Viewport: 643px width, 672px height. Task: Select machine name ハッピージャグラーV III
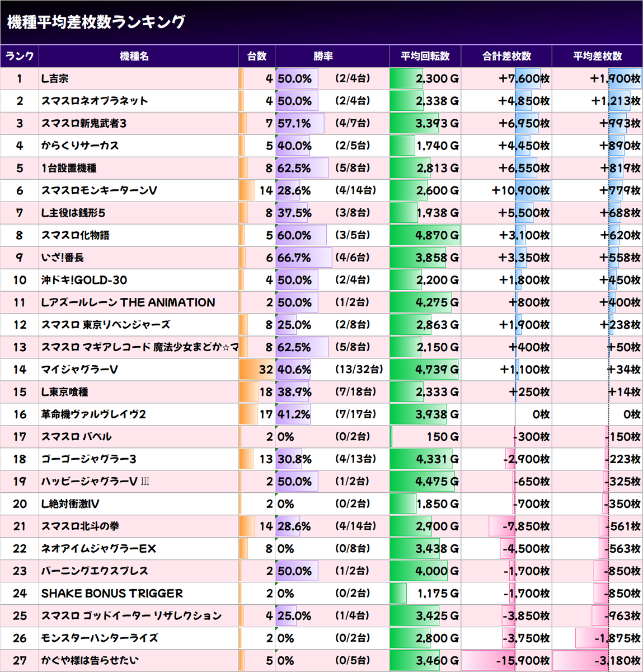coord(95,482)
